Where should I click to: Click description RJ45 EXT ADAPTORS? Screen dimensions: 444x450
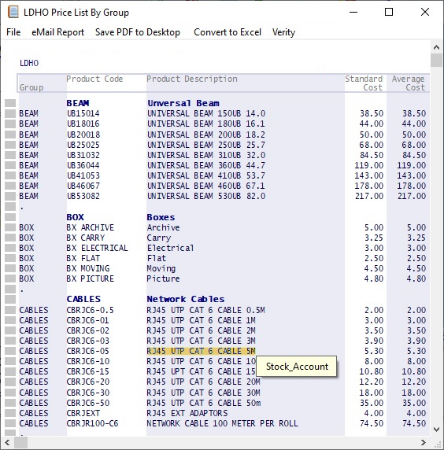[187, 413]
